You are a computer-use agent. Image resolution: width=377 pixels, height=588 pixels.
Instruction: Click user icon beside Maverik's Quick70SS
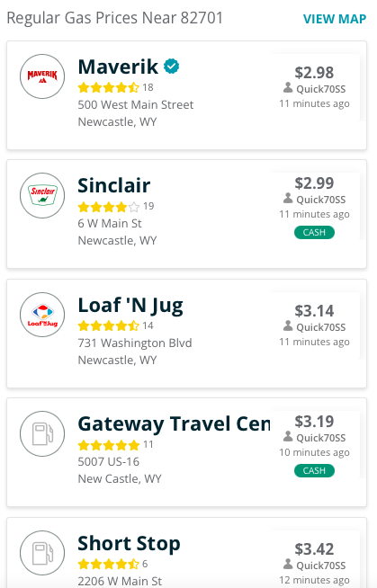[x=288, y=88]
